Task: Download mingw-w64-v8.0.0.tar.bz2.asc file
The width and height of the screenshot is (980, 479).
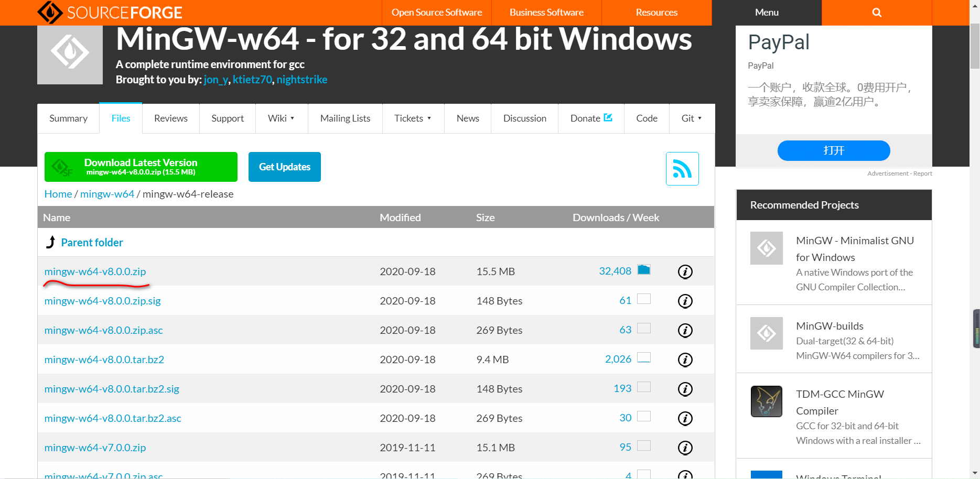Action: 113,418
